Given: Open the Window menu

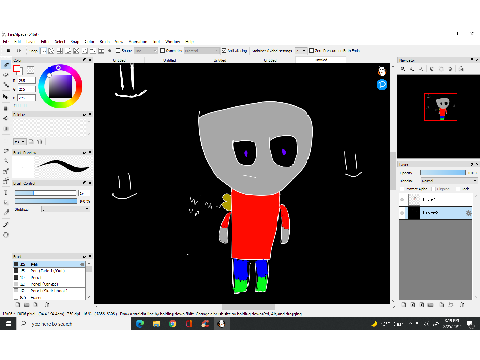Looking at the screenshot, I should click(x=173, y=42).
